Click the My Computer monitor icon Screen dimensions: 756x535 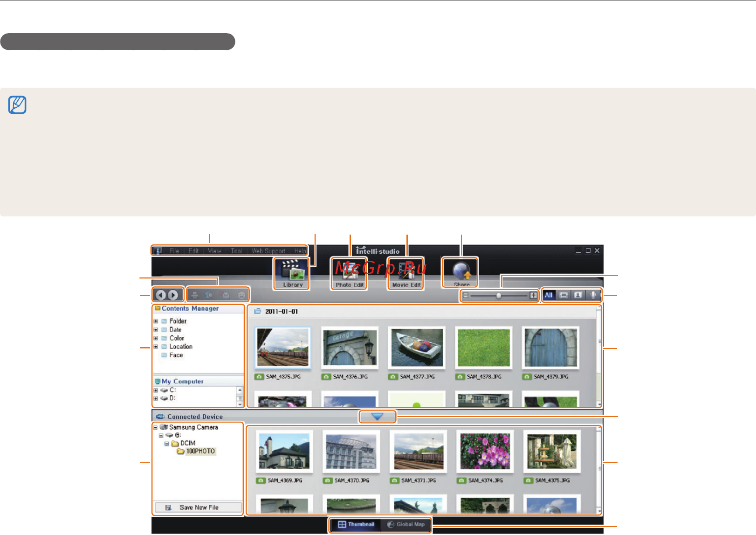pos(158,381)
